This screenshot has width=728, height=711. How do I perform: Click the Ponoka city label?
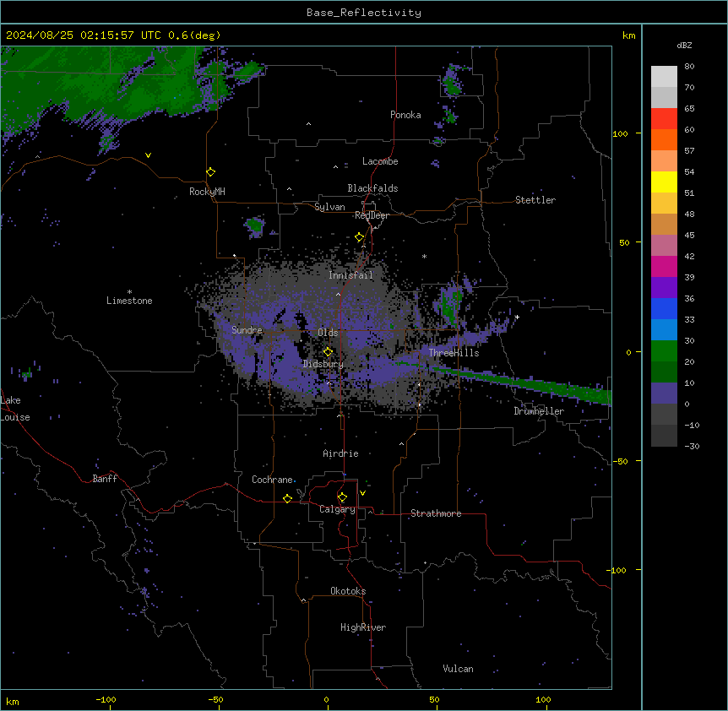pos(405,115)
